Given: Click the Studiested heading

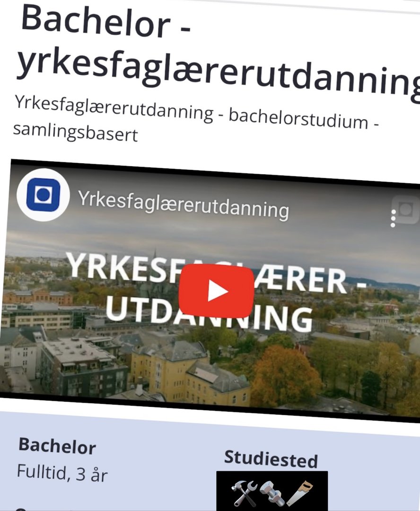Looking at the screenshot, I should point(271,459).
